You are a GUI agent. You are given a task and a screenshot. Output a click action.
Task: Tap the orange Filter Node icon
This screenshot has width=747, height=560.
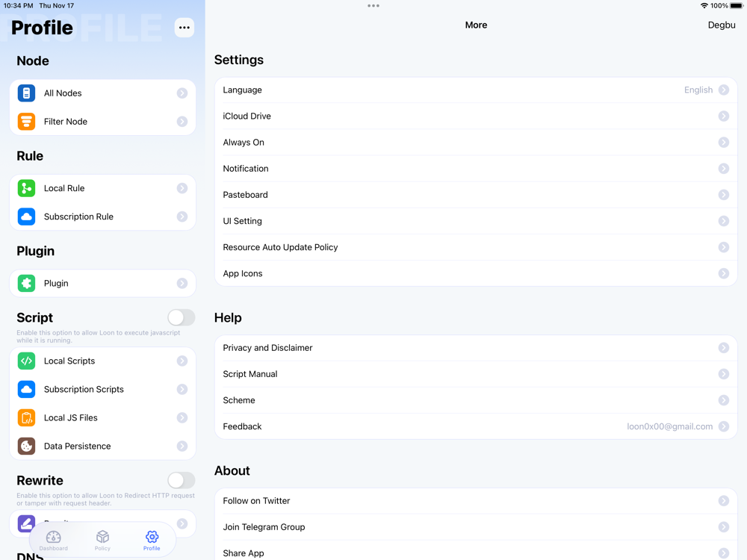coord(26,122)
